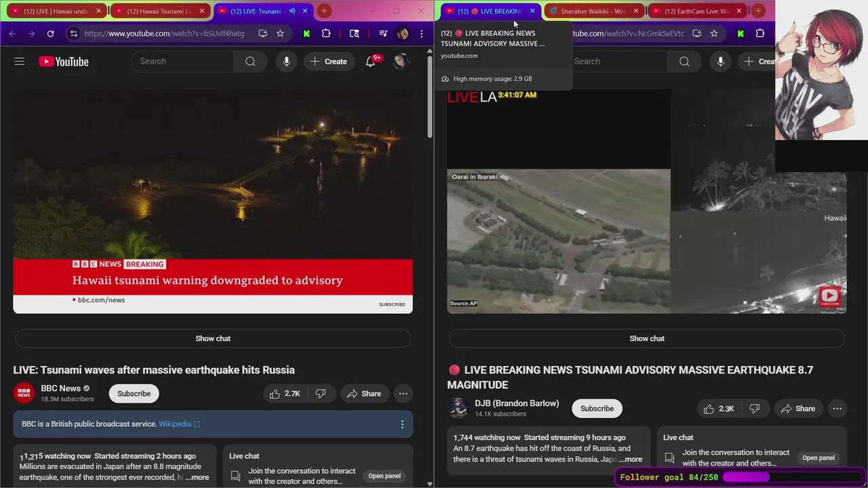Click BBC News channel avatar
The width and height of the screenshot is (868, 488).
[24, 394]
